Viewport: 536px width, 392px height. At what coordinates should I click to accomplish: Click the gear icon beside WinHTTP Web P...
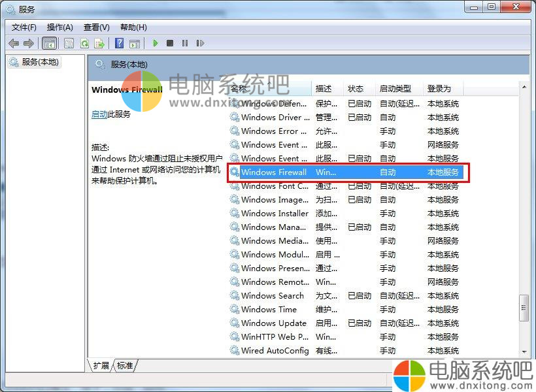235,336
